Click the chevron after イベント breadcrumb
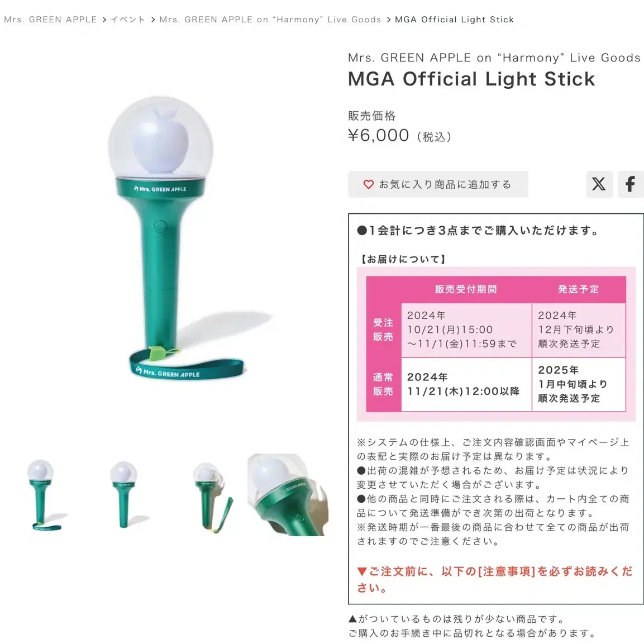This screenshot has height=644, width=644. (153, 20)
